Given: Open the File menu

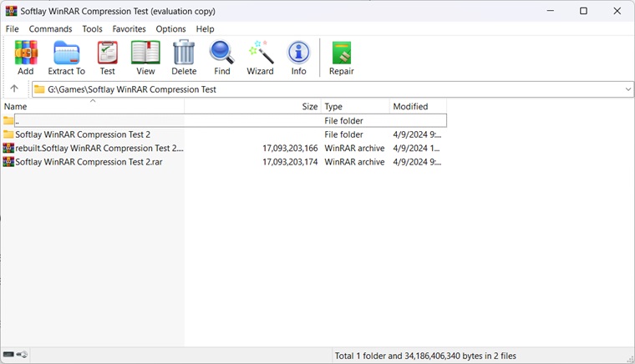Looking at the screenshot, I should pos(13,29).
